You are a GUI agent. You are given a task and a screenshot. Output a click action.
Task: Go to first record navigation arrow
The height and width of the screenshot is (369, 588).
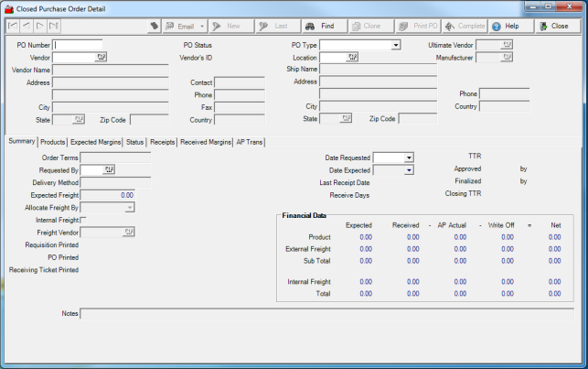point(14,27)
